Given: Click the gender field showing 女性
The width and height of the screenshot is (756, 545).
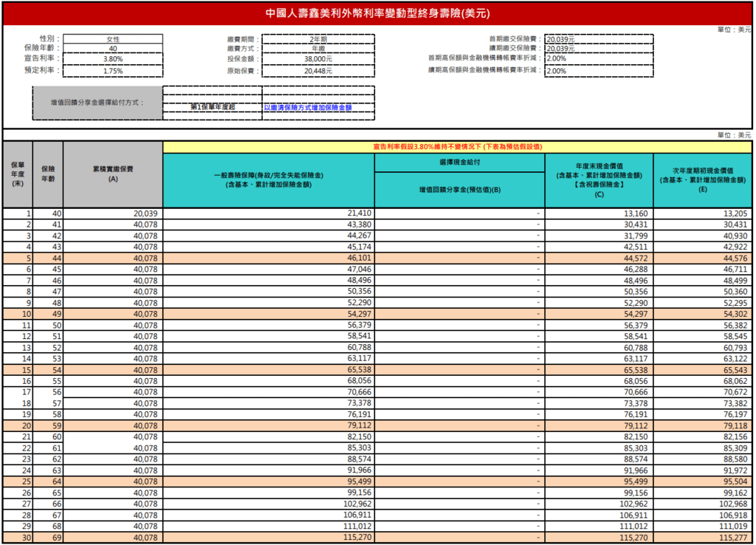Looking at the screenshot, I should point(113,39).
